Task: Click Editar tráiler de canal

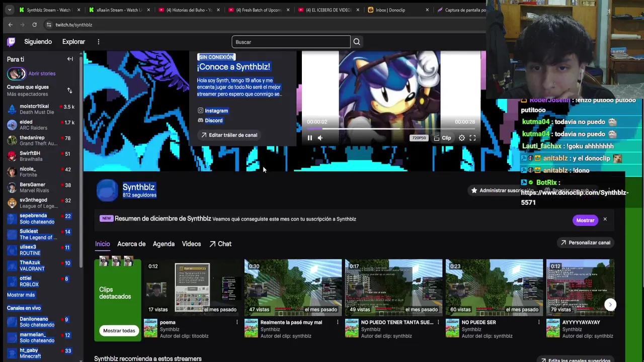Action: (229, 135)
